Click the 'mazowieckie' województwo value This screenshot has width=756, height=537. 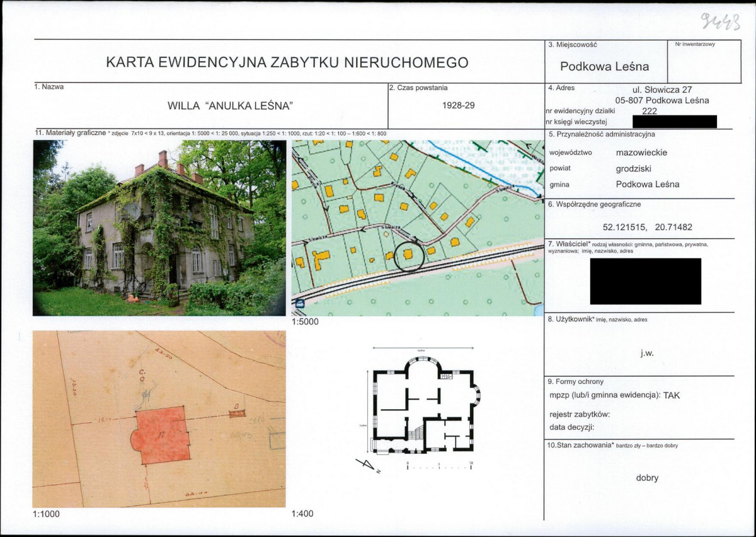pos(641,153)
